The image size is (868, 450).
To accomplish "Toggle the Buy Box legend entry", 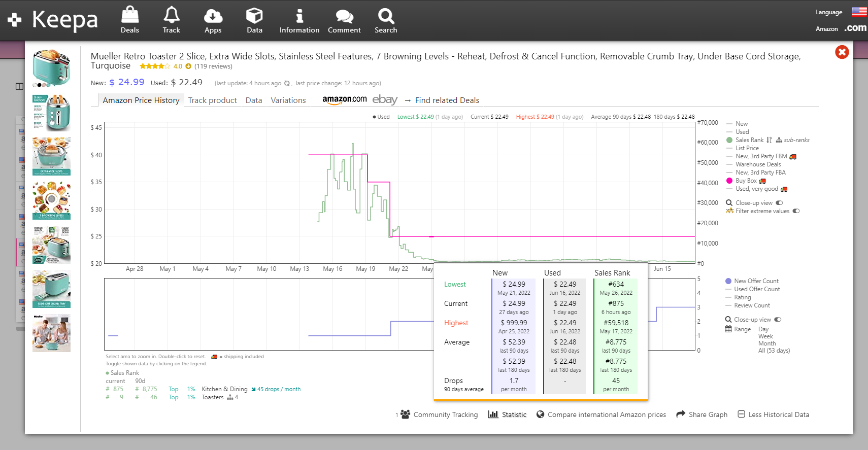I will (746, 181).
